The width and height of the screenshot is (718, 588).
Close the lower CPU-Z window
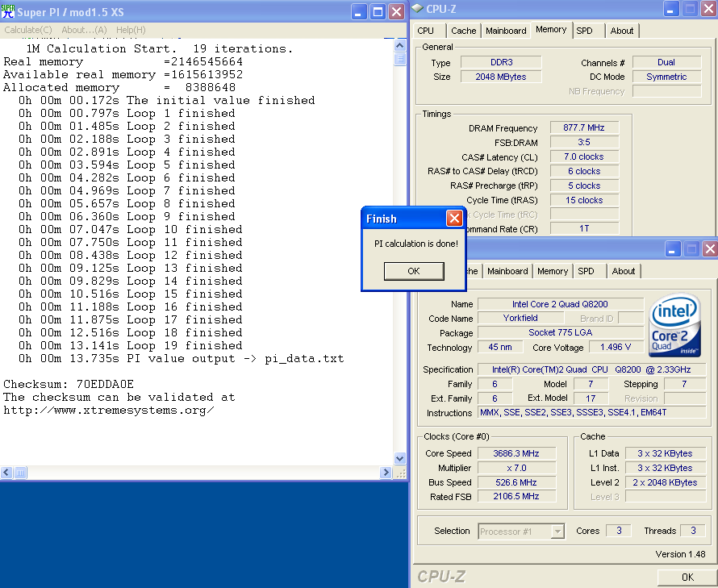[710, 248]
